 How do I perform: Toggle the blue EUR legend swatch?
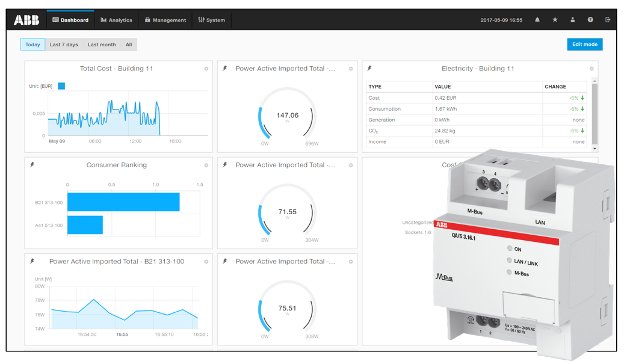click(61, 86)
